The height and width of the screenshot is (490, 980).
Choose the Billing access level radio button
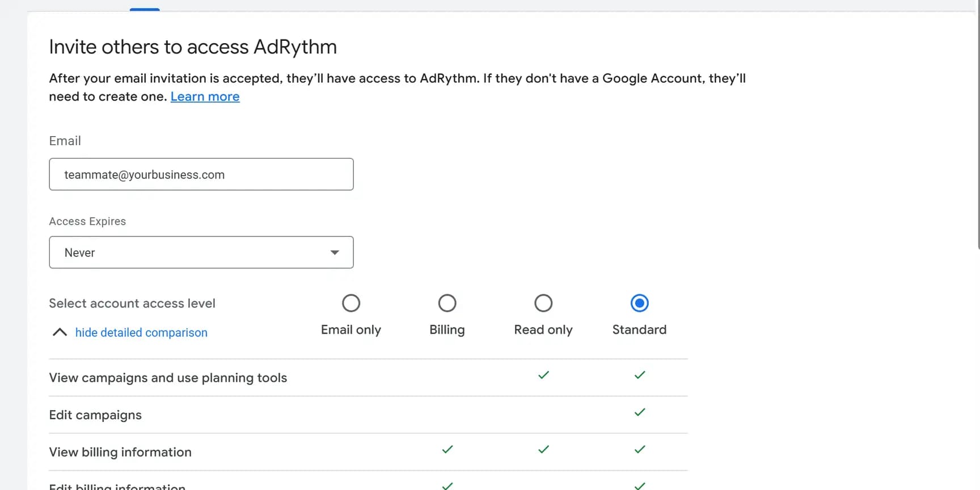click(447, 303)
